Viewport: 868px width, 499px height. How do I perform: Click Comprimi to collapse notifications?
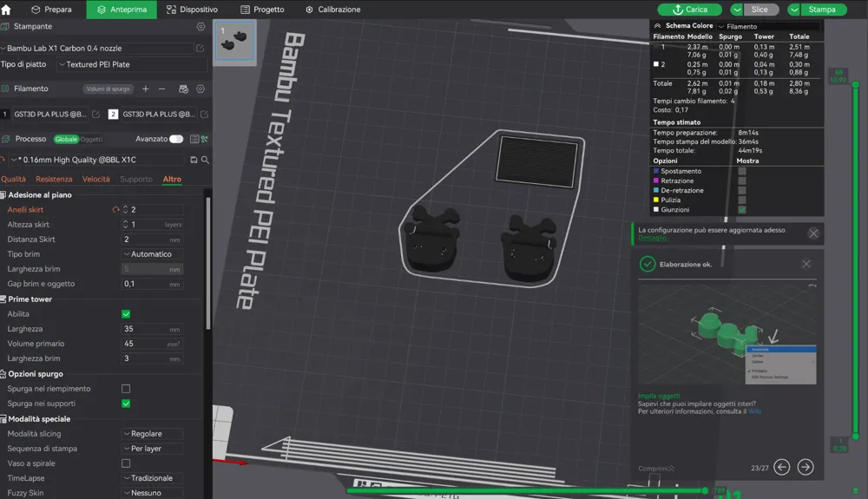pos(656,468)
